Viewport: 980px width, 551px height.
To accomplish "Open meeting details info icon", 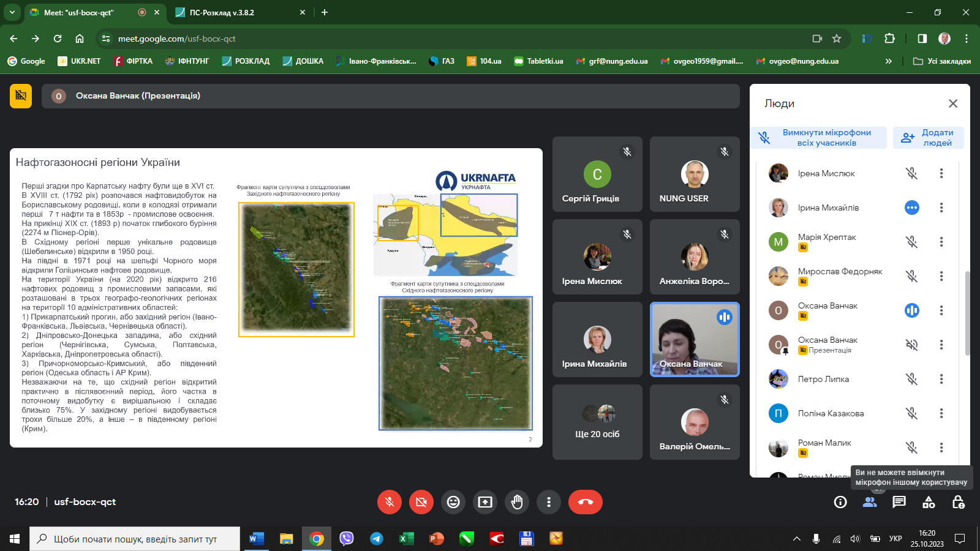I will [840, 502].
